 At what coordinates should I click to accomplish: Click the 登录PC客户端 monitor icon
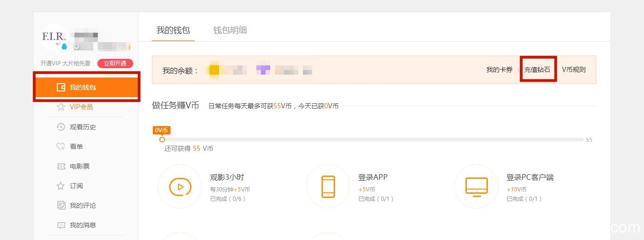(x=476, y=187)
